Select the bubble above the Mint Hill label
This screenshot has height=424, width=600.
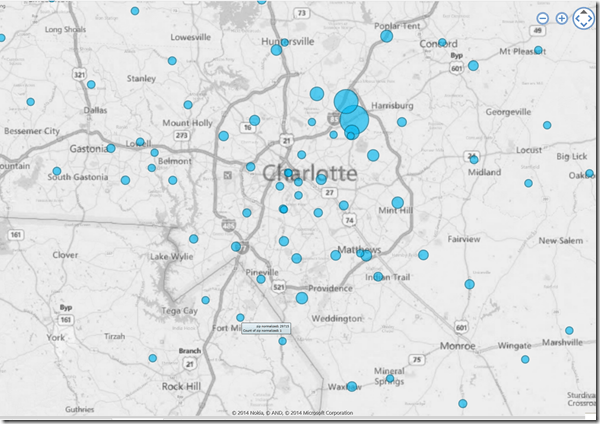click(398, 202)
